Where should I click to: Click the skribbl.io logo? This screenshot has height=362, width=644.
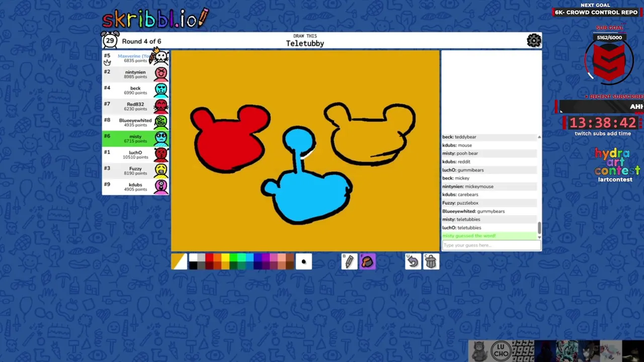tap(155, 19)
